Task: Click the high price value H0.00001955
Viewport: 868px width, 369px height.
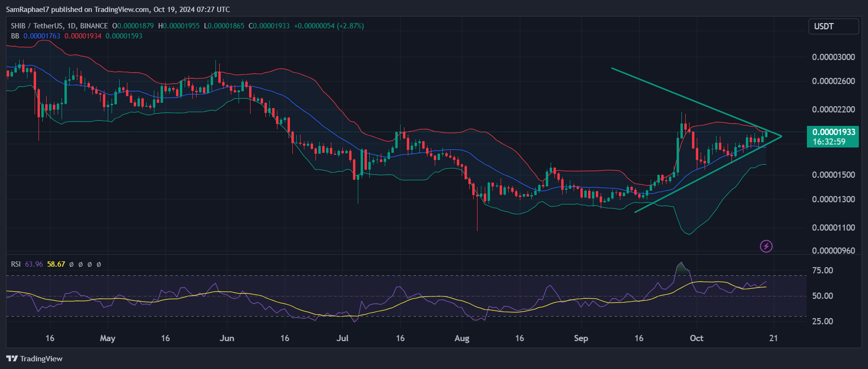Action: 179,26
